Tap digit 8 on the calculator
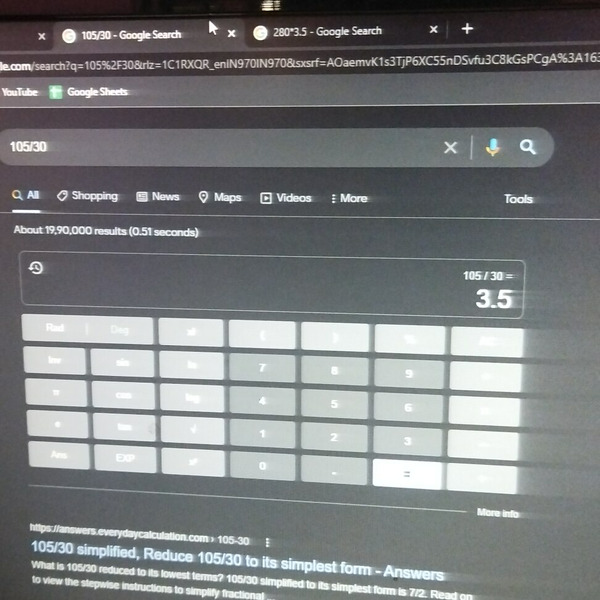This screenshot has width=600, height=600. [334, 370]
